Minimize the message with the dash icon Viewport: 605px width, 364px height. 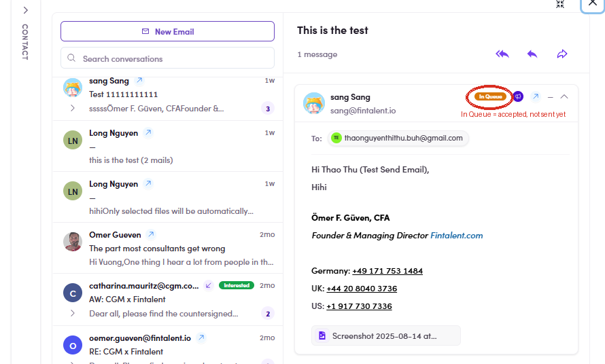(x=551, y=97)
